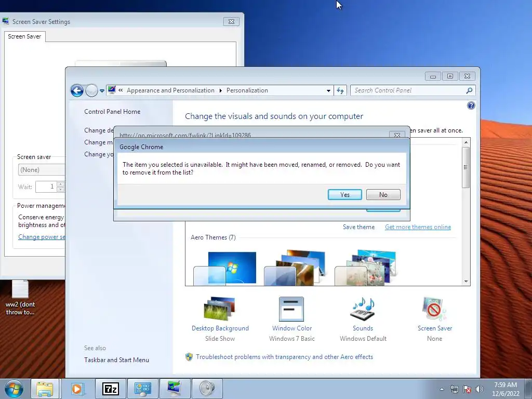Click the volume tray icon

tap(480, 389)
